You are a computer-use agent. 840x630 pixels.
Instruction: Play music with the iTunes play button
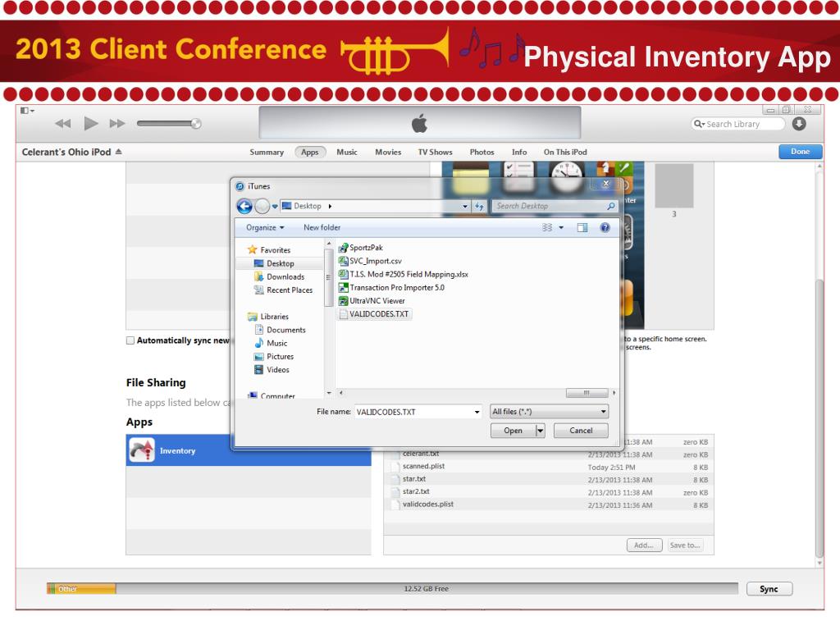(x=91, y=124)
